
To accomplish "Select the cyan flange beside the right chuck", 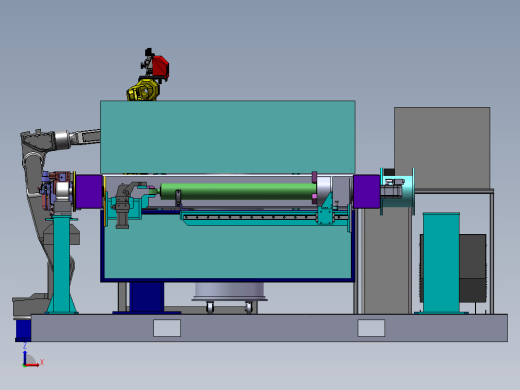I will point(397,191).
